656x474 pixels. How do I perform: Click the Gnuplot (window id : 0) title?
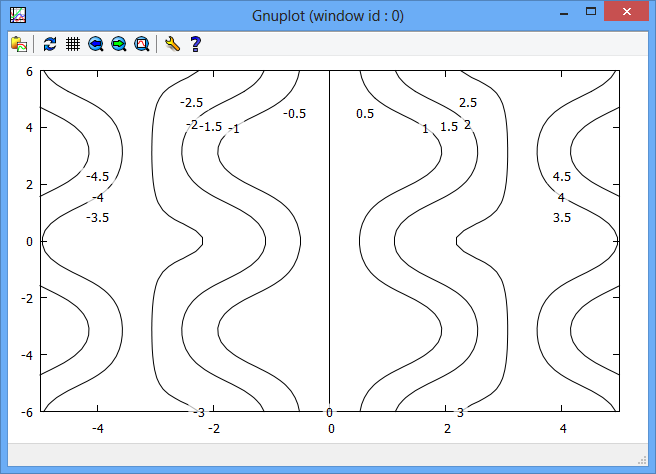(328, 16)
